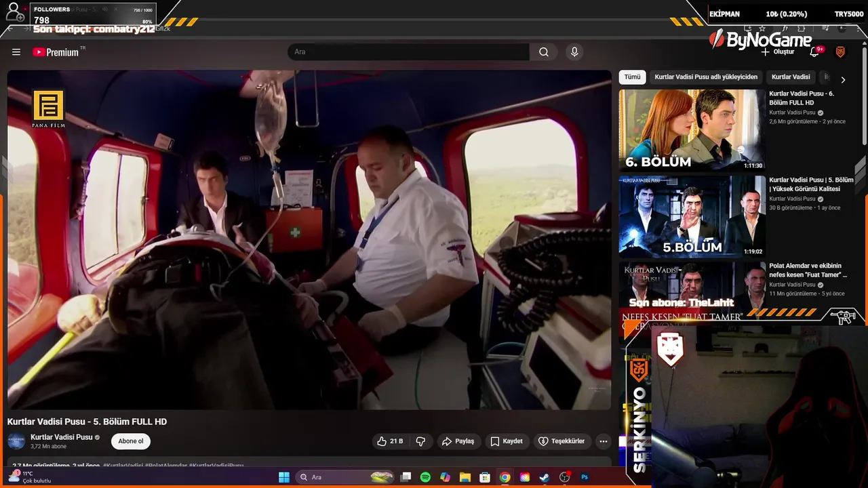Screen dimensions: 868x488
Task: Open more actions three-dot menu
Action: point(604,441)
